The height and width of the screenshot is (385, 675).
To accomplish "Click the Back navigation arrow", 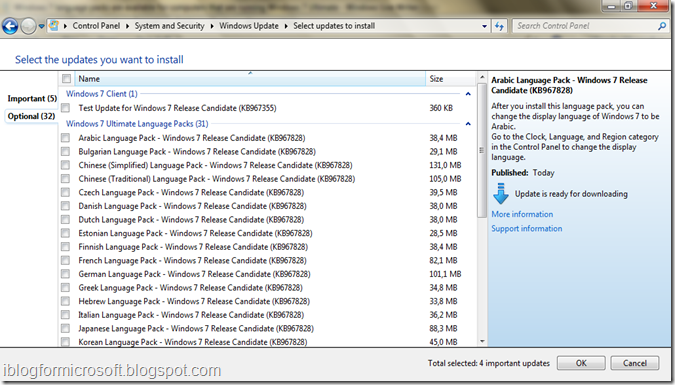I will coord(10,26).
